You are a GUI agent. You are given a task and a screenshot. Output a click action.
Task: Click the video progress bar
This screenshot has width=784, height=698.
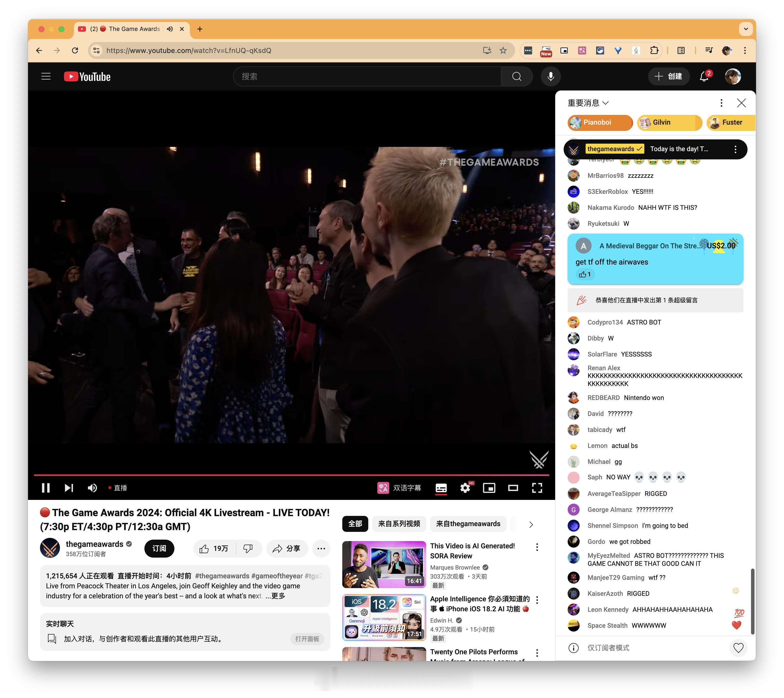(291, 475)
